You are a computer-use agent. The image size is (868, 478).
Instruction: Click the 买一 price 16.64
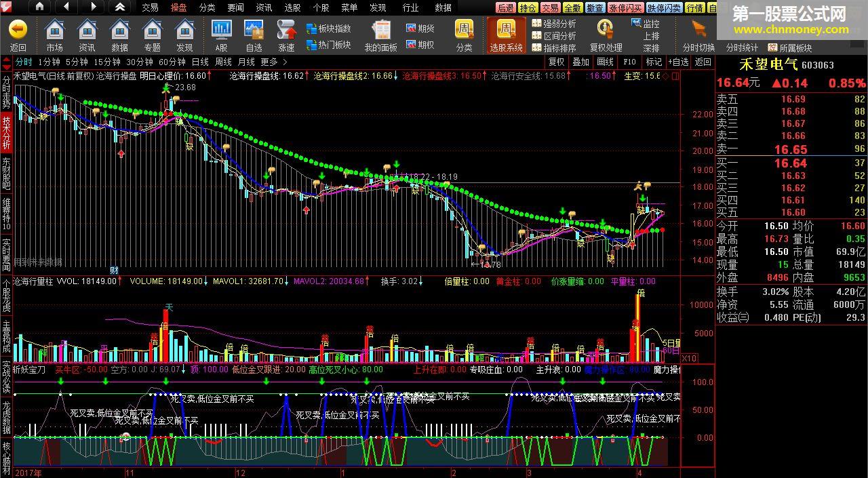click(x=791, y=163)
